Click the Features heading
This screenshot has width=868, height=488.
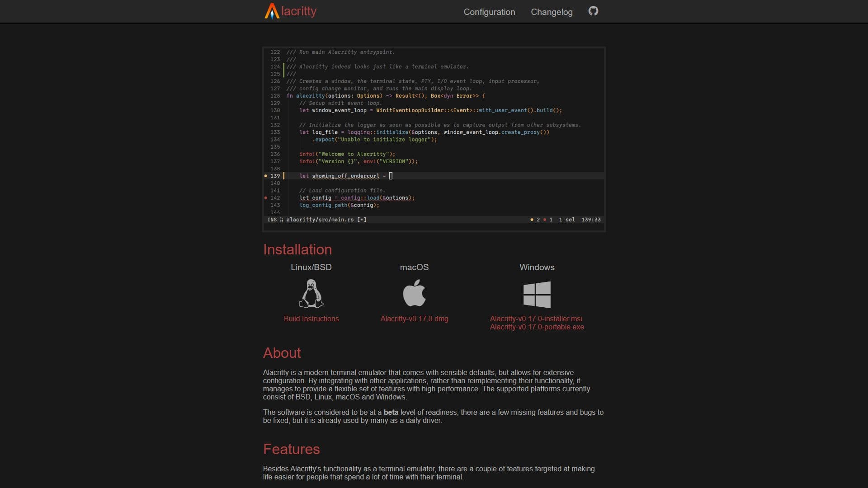pyautogui.click(x=291, y=449)
